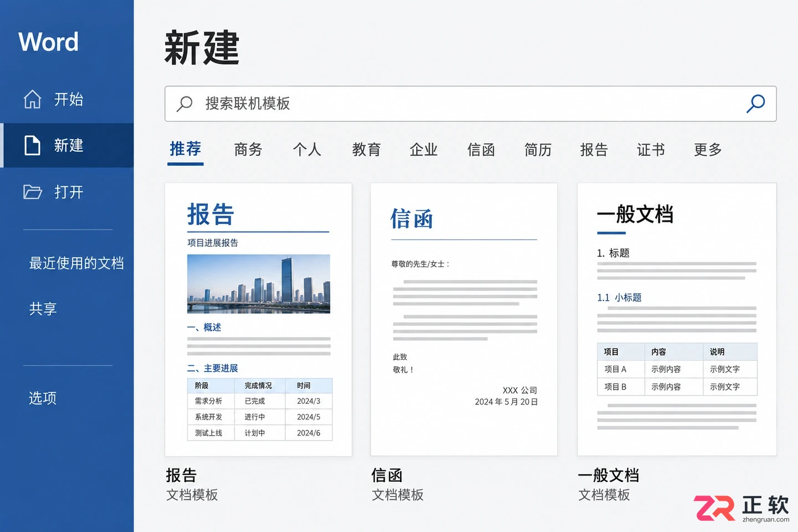Click into the 搜索联机模板 search field
The height and width of the screenshot is (532, 798).
[x=470, y=104]
